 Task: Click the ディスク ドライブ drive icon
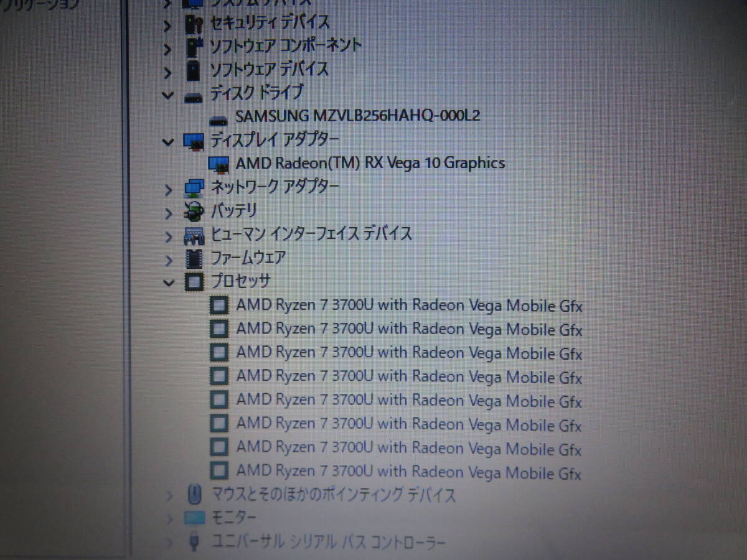194,96
